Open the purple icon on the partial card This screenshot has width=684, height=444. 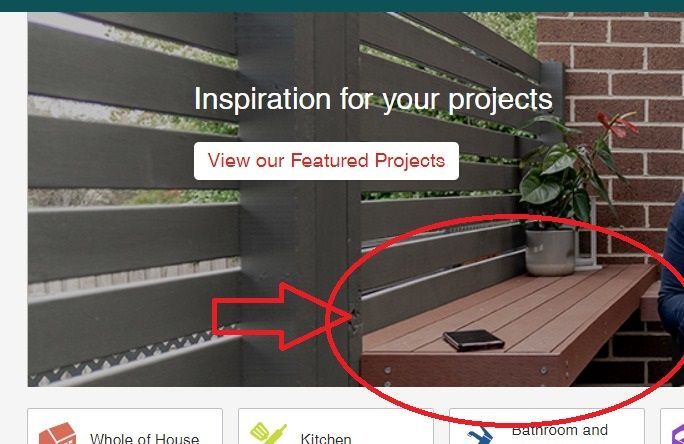[x=677, y=434]
